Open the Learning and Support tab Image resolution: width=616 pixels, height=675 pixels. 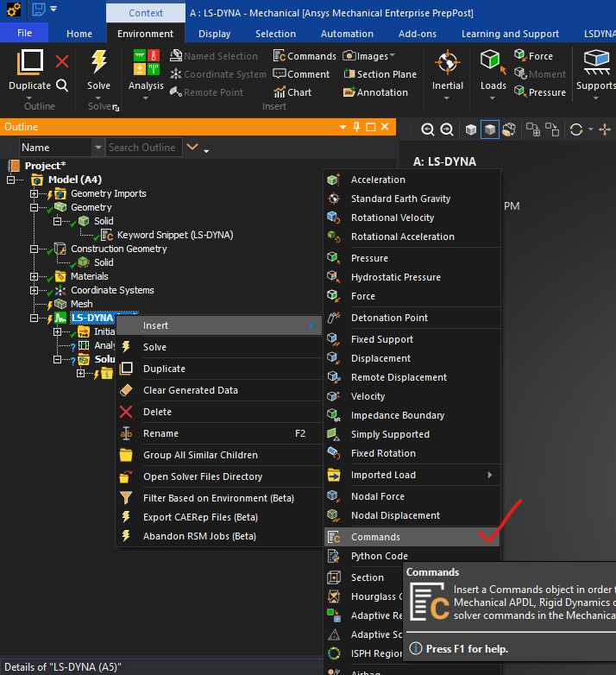[510, 34]
